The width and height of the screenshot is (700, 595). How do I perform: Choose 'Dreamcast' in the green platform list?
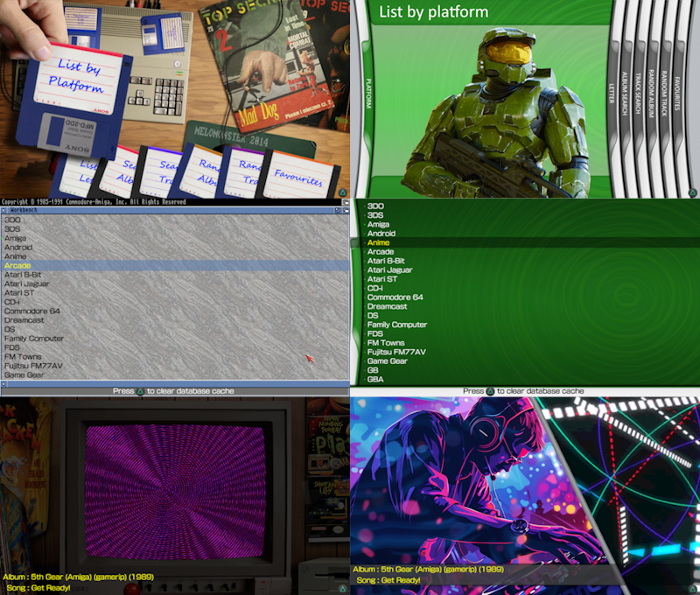(x=387, y=306)
